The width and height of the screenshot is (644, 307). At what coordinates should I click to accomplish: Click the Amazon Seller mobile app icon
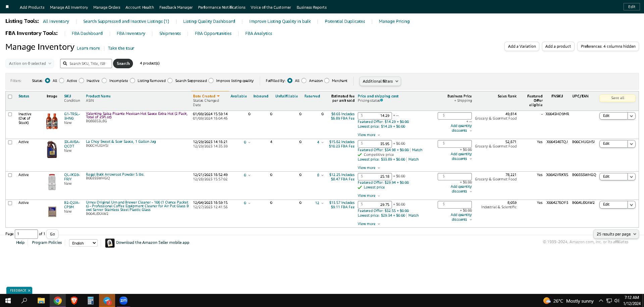110,243
